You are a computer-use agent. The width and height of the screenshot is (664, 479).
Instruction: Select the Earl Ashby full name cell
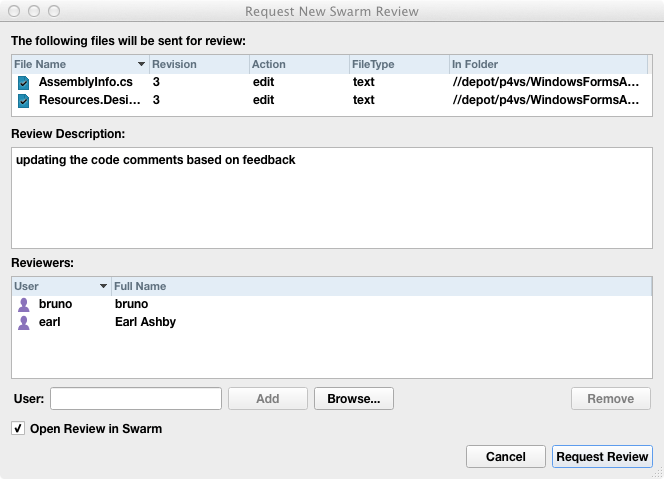point(145,322)
